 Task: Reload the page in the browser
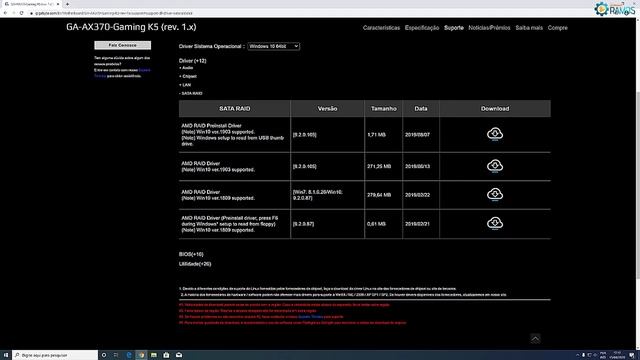pyautogui.click(x=22, y=13)
